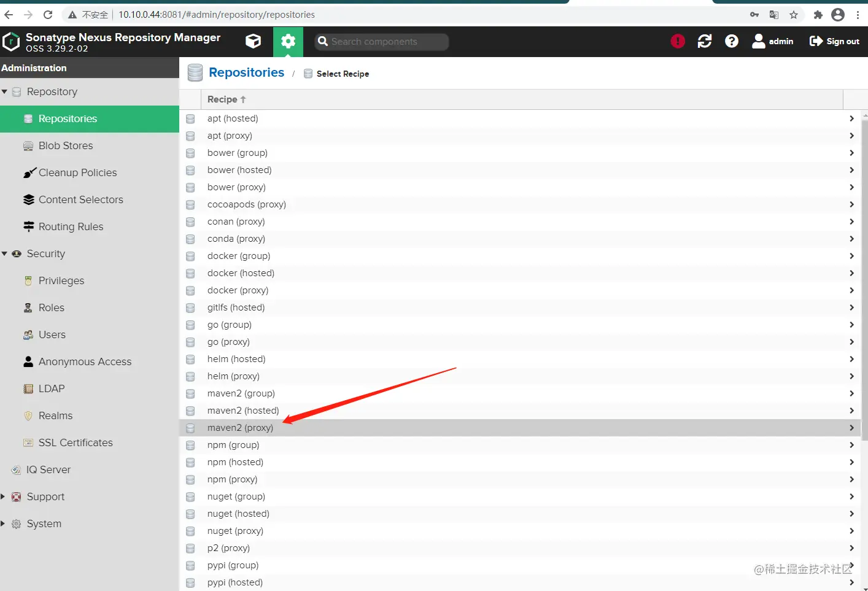Select the p2 (proxy) recipe
The height and width of the screenshot is (591, 868).
[x=520, y=548]
